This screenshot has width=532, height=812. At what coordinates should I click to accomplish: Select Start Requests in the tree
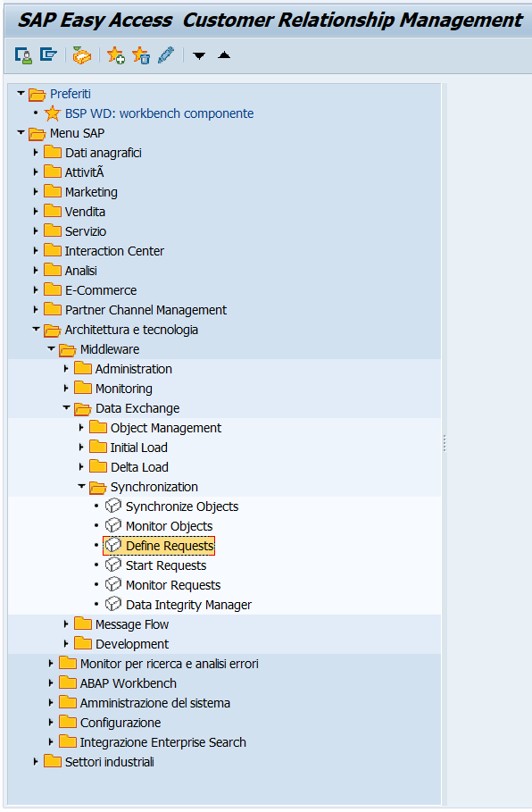pos(166,565)
